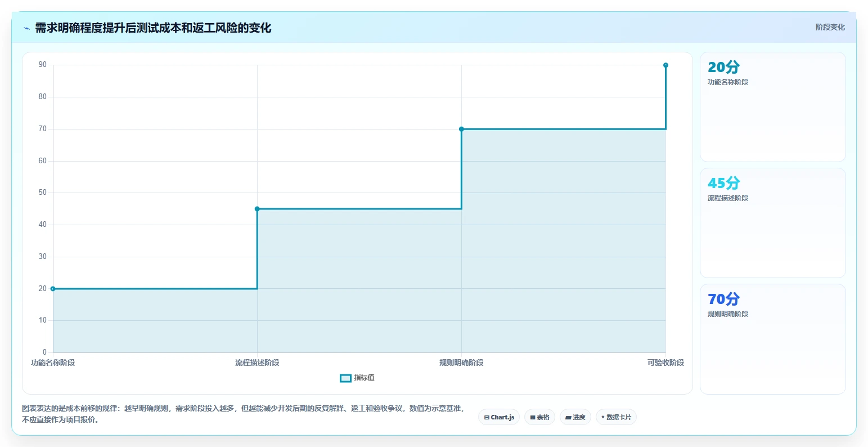868x447 pixels.
Task: Select the Chart.js tag
Action: tap(499, 417)
